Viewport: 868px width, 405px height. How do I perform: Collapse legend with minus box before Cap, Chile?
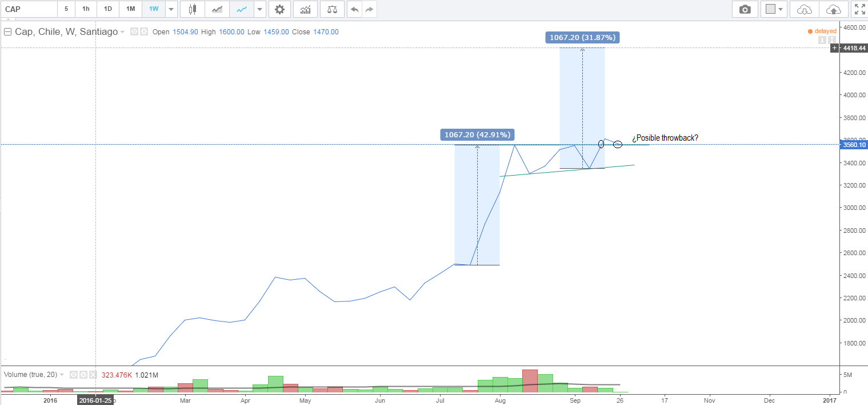pyautogui.click(x=8, y=32)
